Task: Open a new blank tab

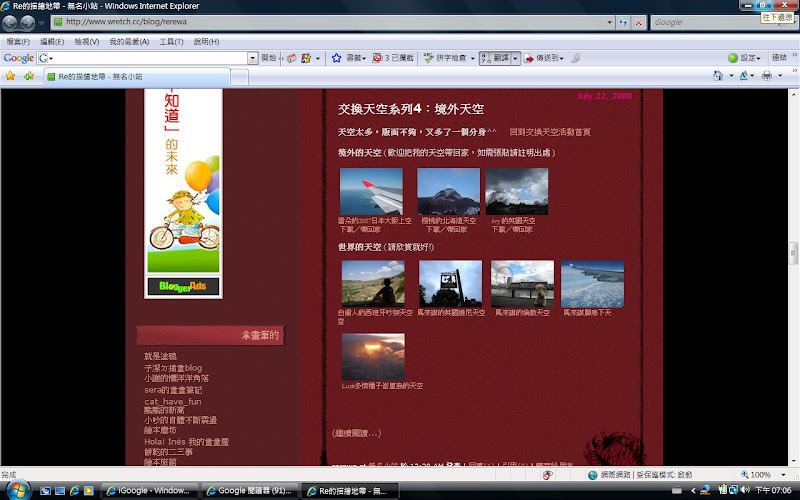Action: [239, 77]
